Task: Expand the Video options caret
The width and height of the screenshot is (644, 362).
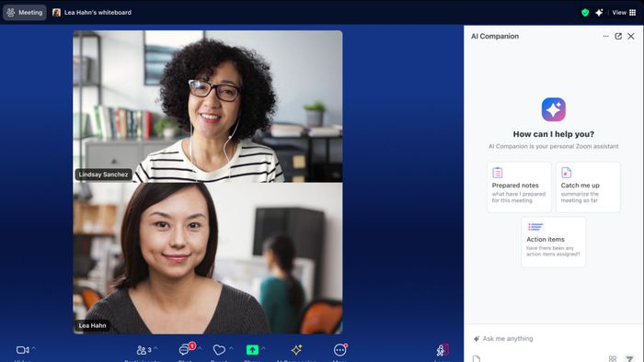Action: [x=34, y=348]
